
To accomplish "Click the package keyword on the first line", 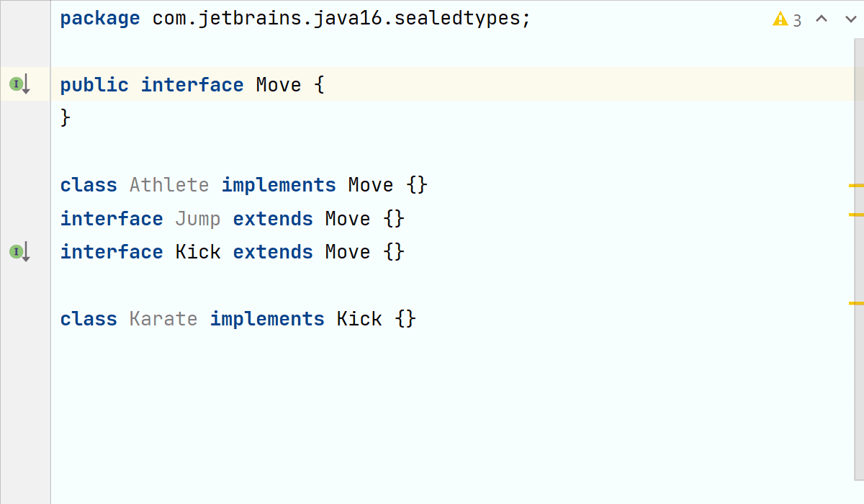I will click(100, 18).
